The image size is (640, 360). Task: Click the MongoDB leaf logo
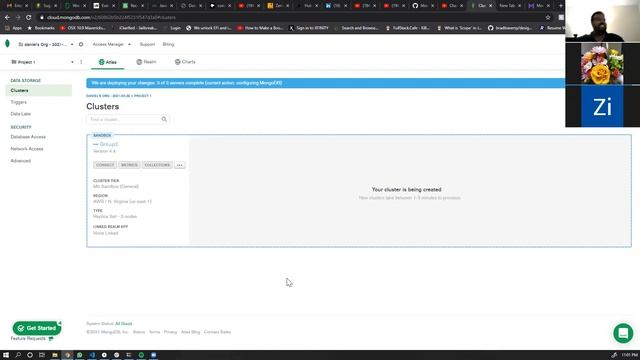[x=7, y=44]
